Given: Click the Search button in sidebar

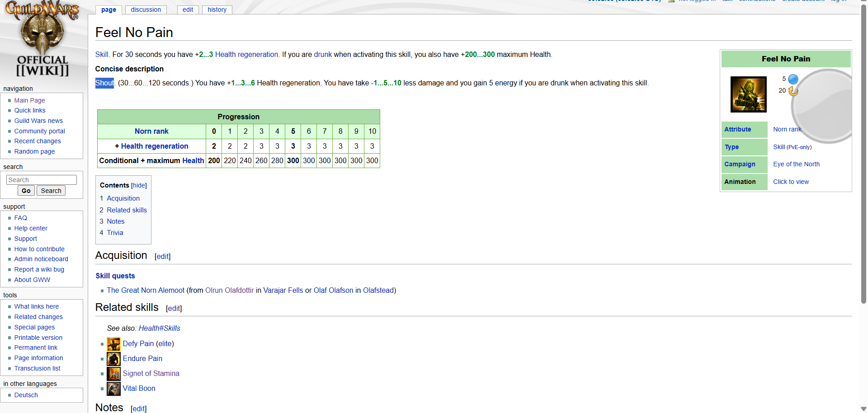Looking at the screenshot, I should [x=51, y=191].
